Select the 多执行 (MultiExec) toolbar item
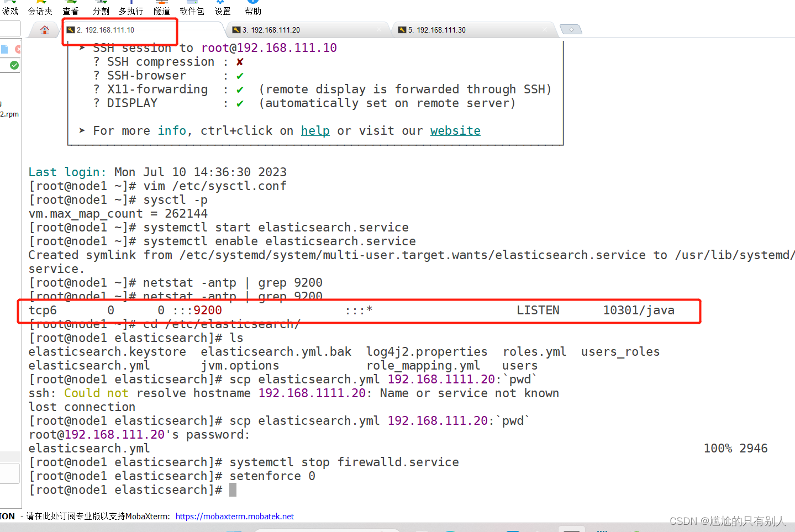The image size is (795, 532). coord(131,8)
